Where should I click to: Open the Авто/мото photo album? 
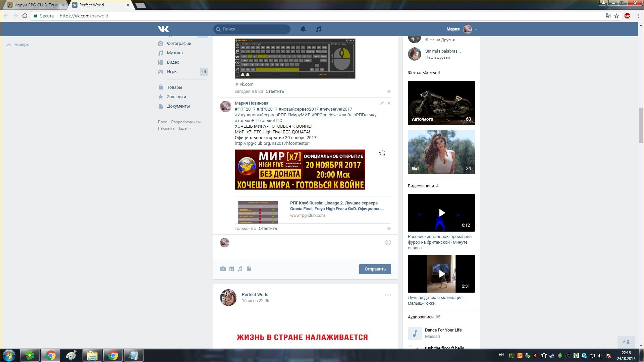(441, 103)
